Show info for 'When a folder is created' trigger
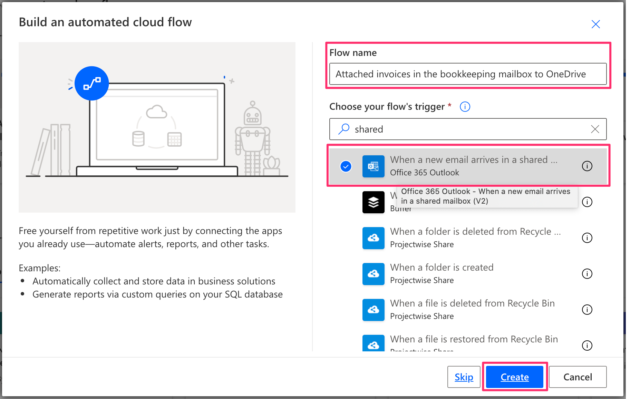This screenshot has width=640, height=399. tap(587, 274)
